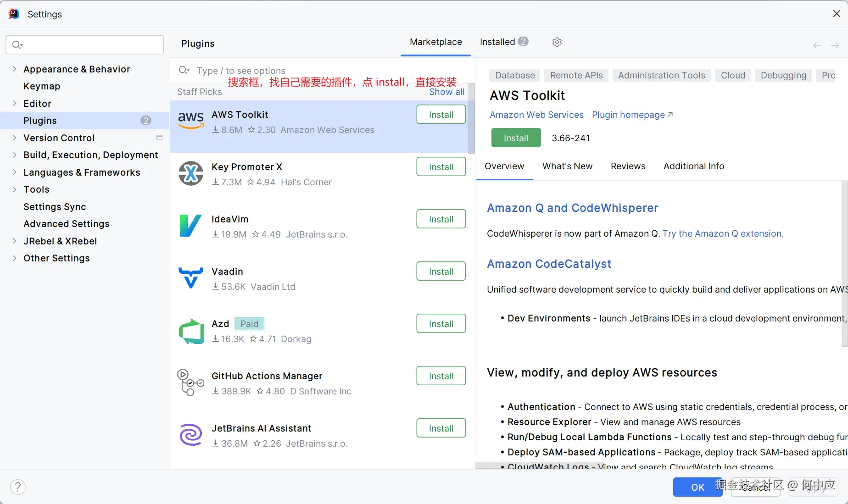Click the Version Control project-level icon
Viewport: 848px width, 504px height.
pos(160,138)
